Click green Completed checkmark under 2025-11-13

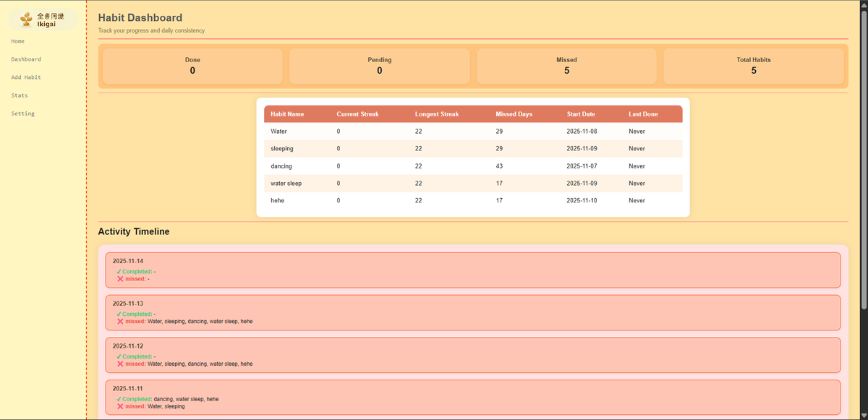119,314
